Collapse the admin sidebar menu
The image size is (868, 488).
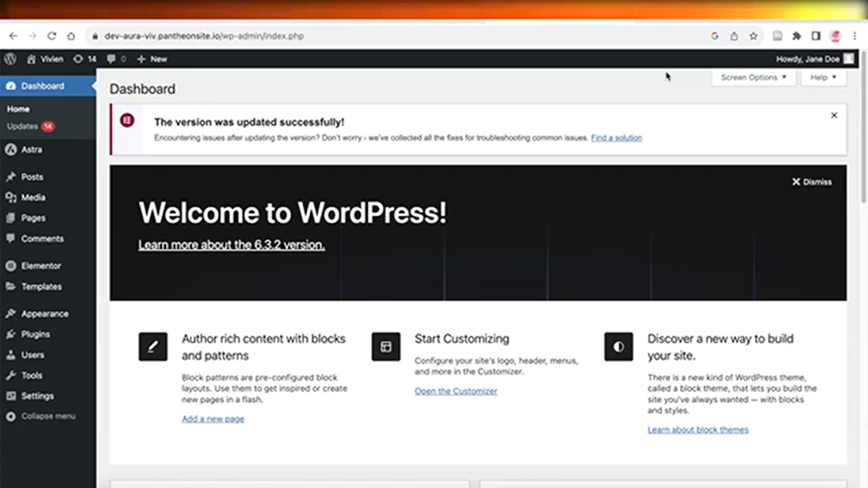pos(41,416)
